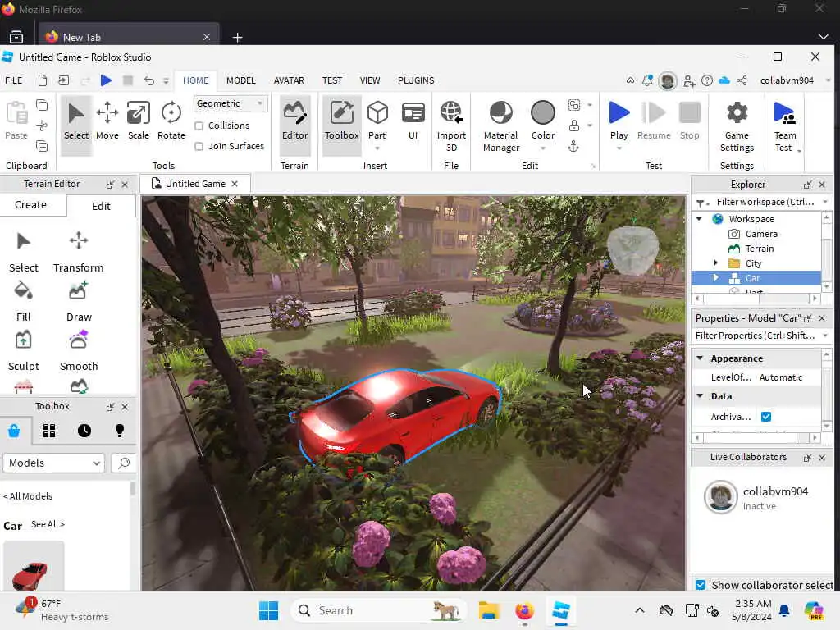840x630 pixels.
Task: Open the Models category dropdown
Action: click(x=53, y=463)
